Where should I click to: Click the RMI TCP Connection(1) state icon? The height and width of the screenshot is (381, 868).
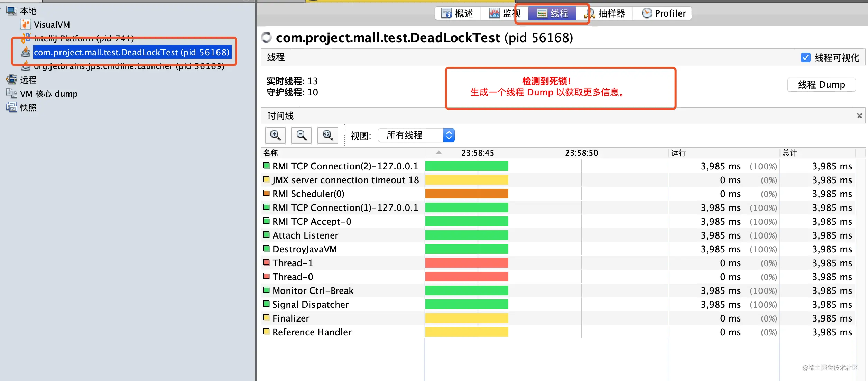tap(266, 207)
